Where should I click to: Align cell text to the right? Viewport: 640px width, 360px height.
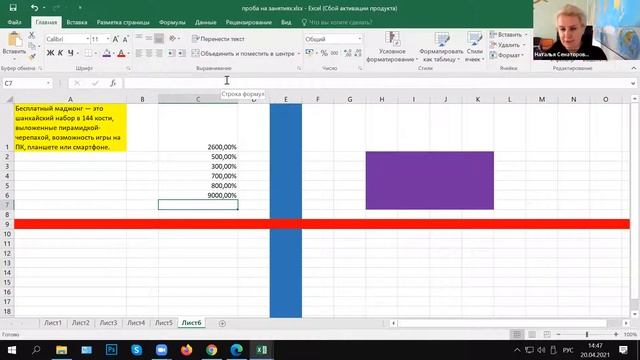[x=159, y=53]
